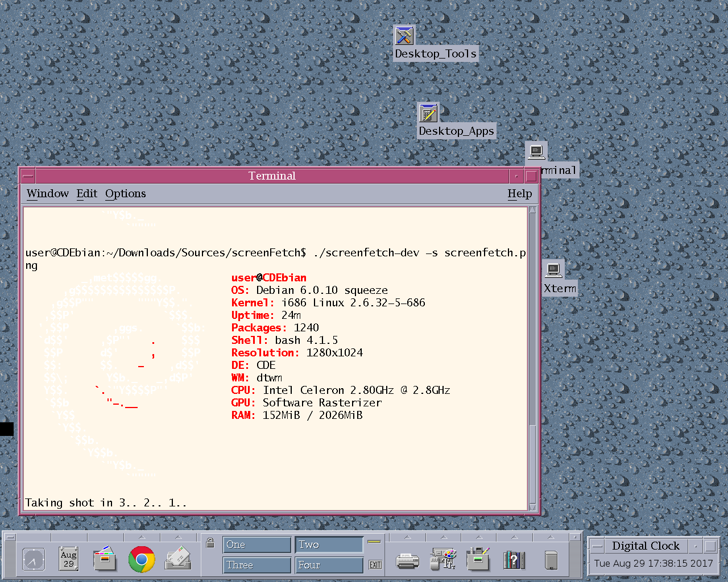The height and width of the screenshot is (582, 728).
Task: Expand the subpanel arrow above the Mailer
Action: 178,537
